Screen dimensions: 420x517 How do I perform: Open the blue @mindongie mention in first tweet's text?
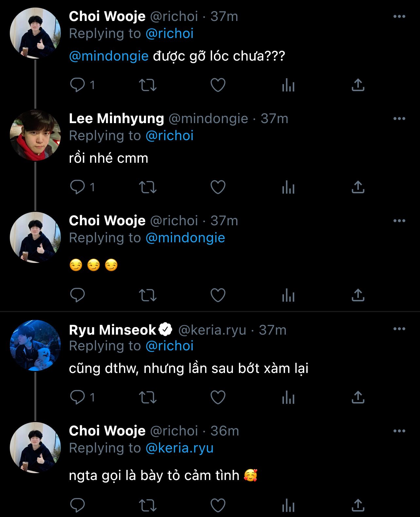point(109,56)
